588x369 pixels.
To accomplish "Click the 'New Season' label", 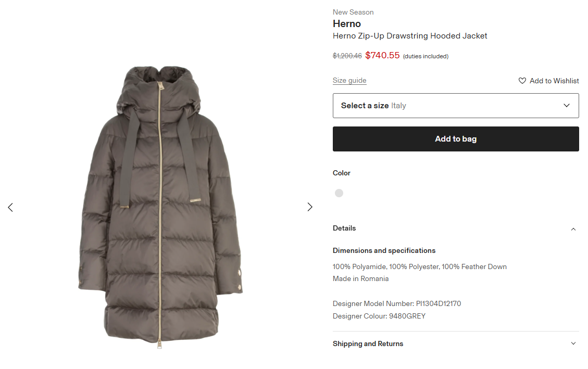I will [x=353, y=12].
